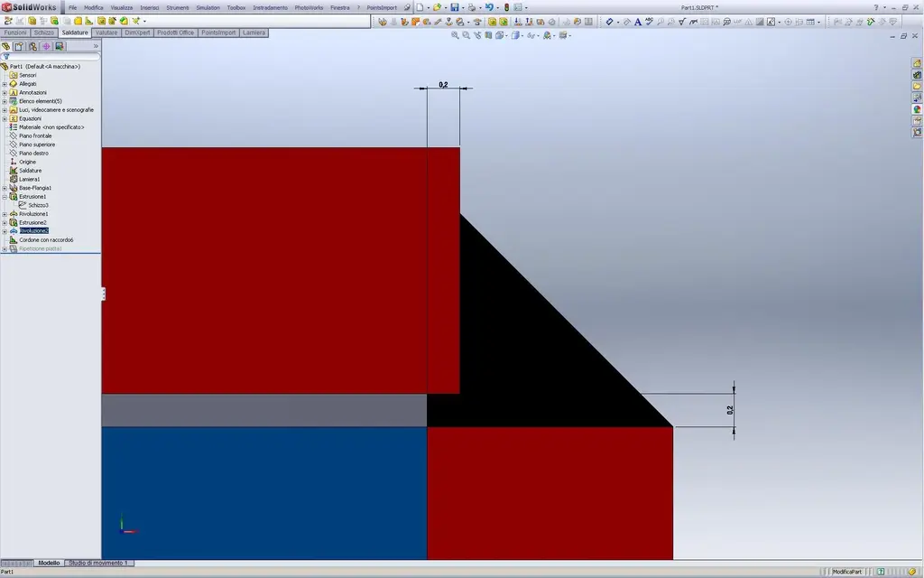Viewport: 924px width, 578px height.
Task: Click ModificaPart in the status bar
Action: 846,572
